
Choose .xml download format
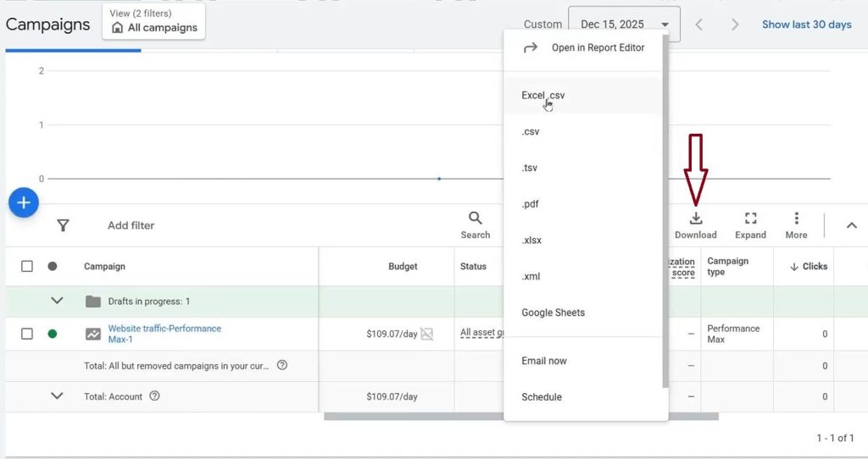pos(583,276)
